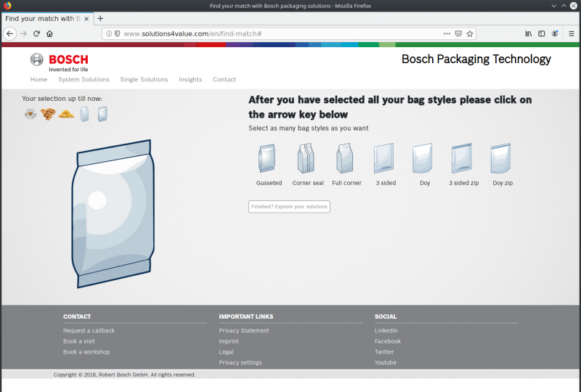Bookmark this page with the star icon

click(x=470, y=33)
